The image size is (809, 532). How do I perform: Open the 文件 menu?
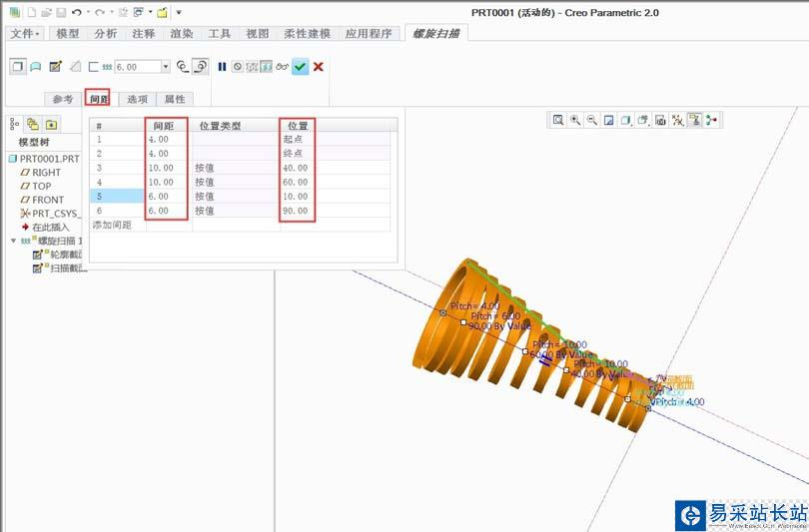25,34
